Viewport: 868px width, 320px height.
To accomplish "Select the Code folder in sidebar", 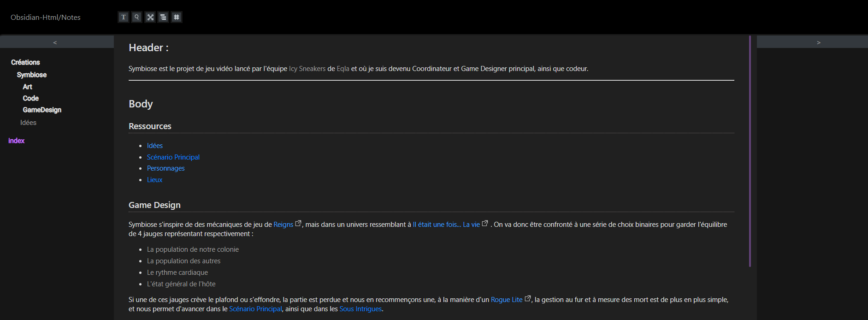I will [31, 98].
